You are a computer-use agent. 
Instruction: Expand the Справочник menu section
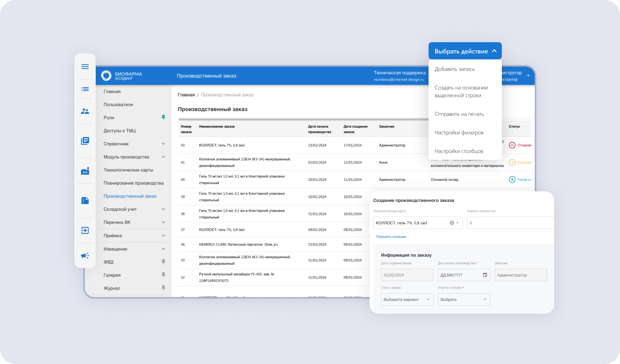click(x=163, y=144)
